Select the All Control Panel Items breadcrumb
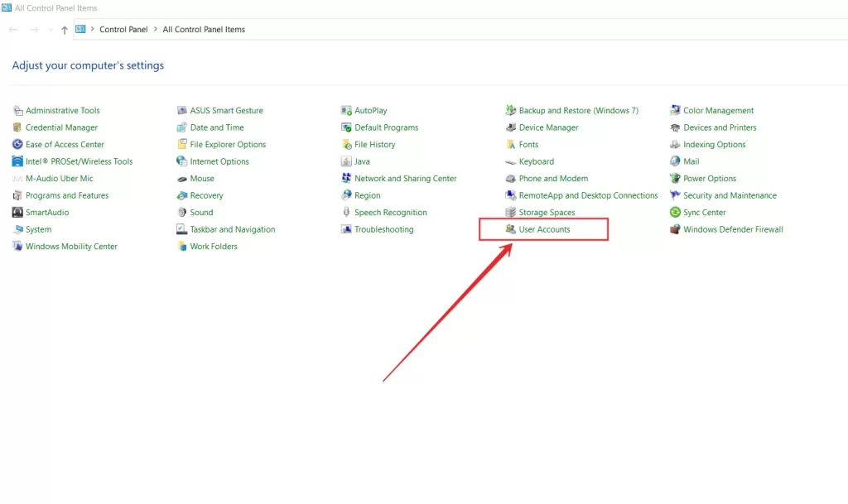 point(204,29)
